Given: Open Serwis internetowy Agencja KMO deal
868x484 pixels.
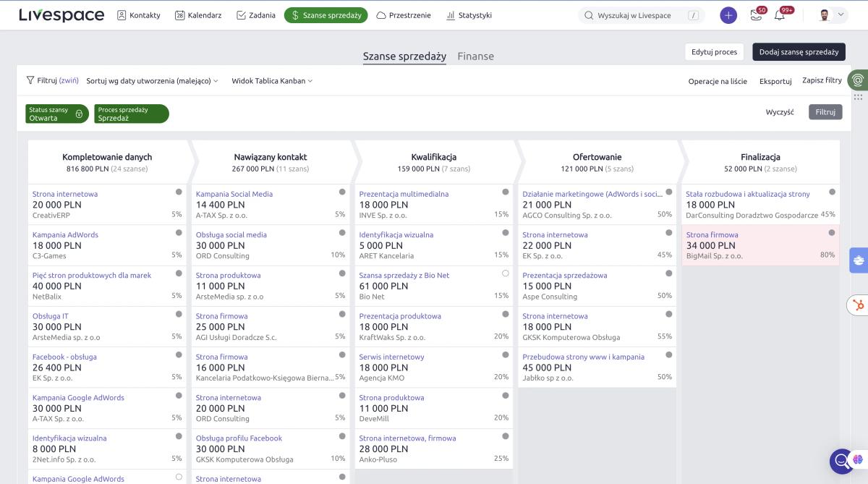Looking at the screenshot, I should (391, 357).
